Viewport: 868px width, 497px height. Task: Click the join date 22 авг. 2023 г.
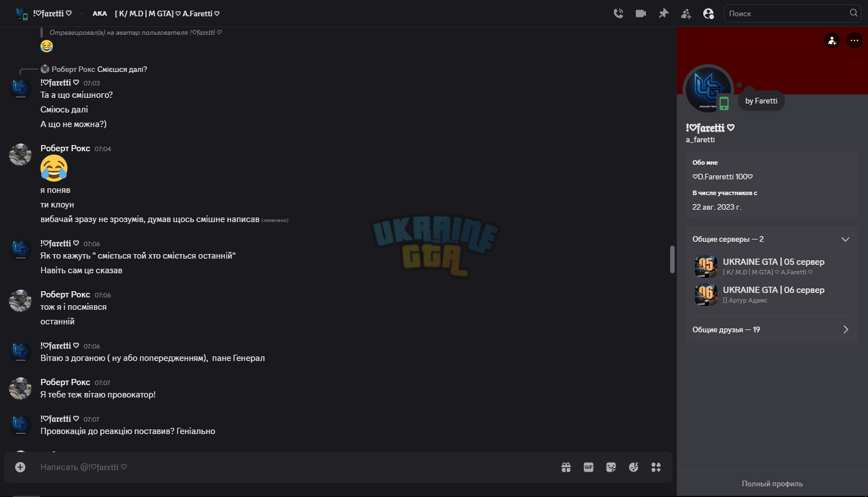click(x=717, y=207)
